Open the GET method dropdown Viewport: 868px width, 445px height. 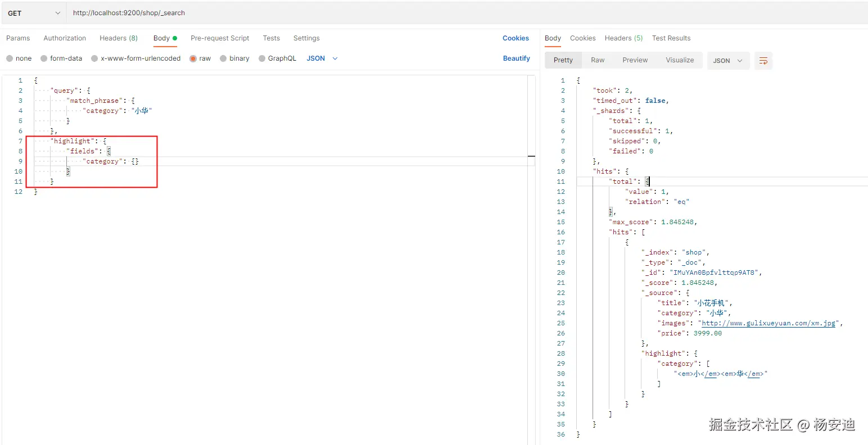(x=34, y=13)
